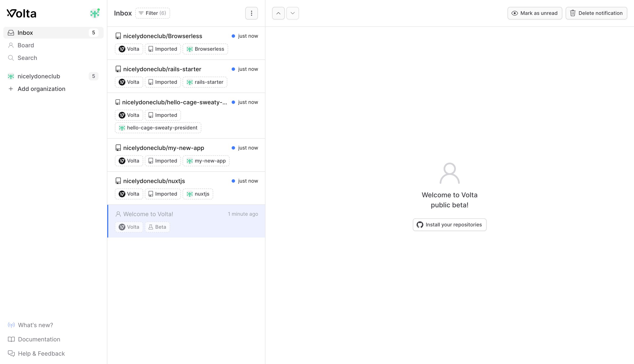Click the Volta tag in the Welcome row
This screenshot has width=634, height=364.
(129, 227)
